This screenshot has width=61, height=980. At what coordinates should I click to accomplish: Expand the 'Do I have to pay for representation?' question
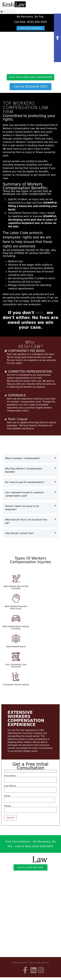30,482
